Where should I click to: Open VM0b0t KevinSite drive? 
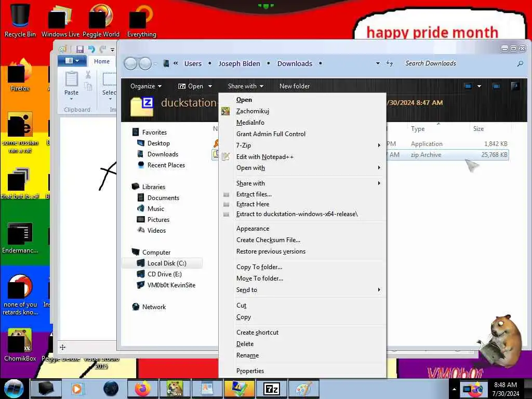pos(171,285)
